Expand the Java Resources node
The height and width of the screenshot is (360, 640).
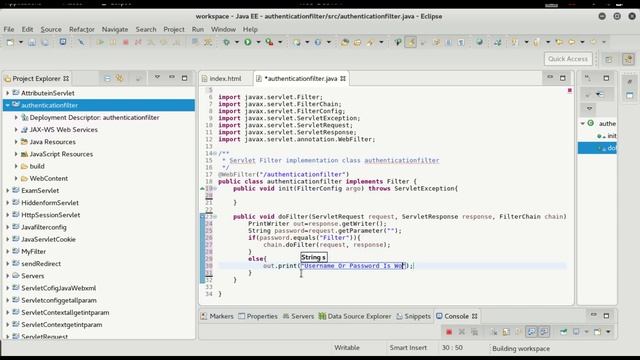[x=16, y=142]
